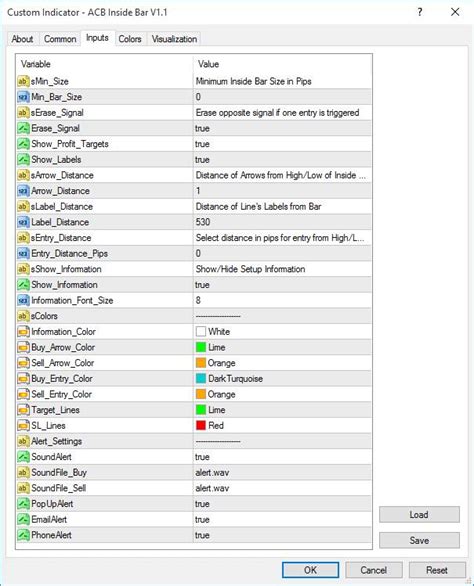Toggle the SoundAlert true value

[x=283, y=457]
